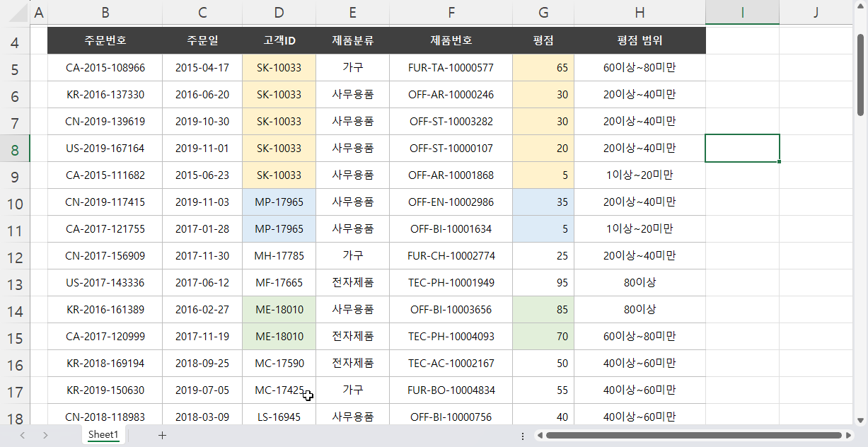Select customer ID MH-17785
868x447 pixels.
pyautogui.click(x=279, y=256)
